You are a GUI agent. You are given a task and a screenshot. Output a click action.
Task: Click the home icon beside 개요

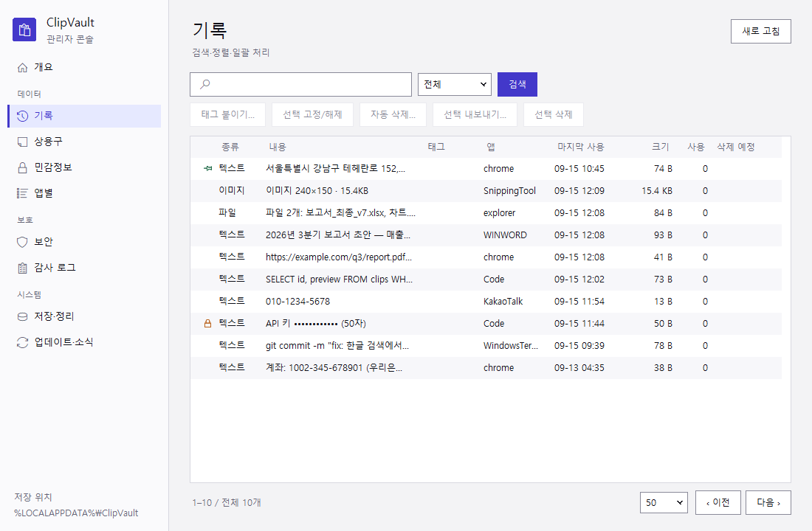point(22,67)
